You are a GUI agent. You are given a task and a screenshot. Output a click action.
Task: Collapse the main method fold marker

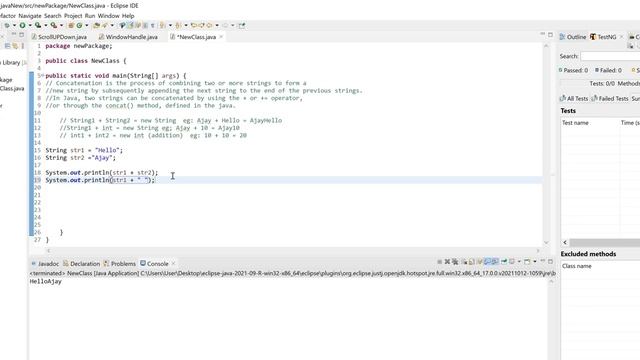pyautogui.click(x=42, y=76)
